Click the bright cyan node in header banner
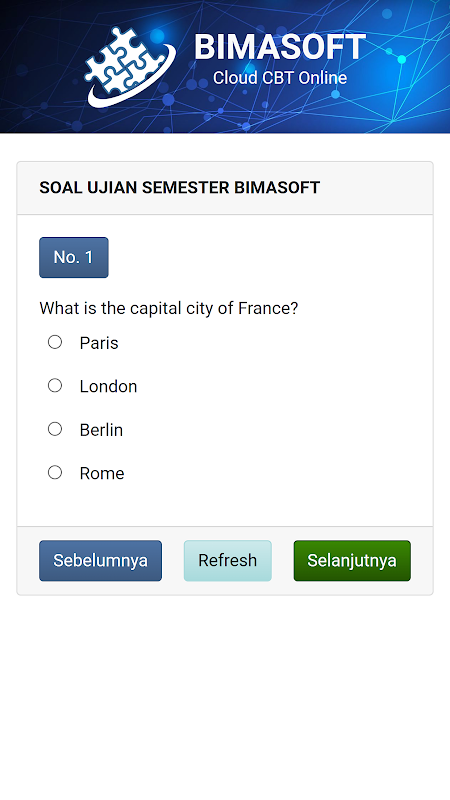The image size is (450, 800). point(402,59)
